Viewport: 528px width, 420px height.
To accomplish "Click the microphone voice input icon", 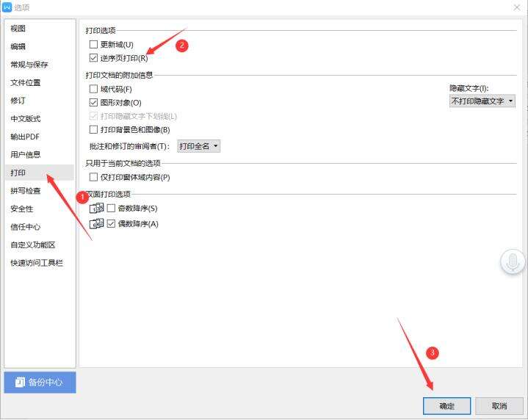I will click(513, 261).
